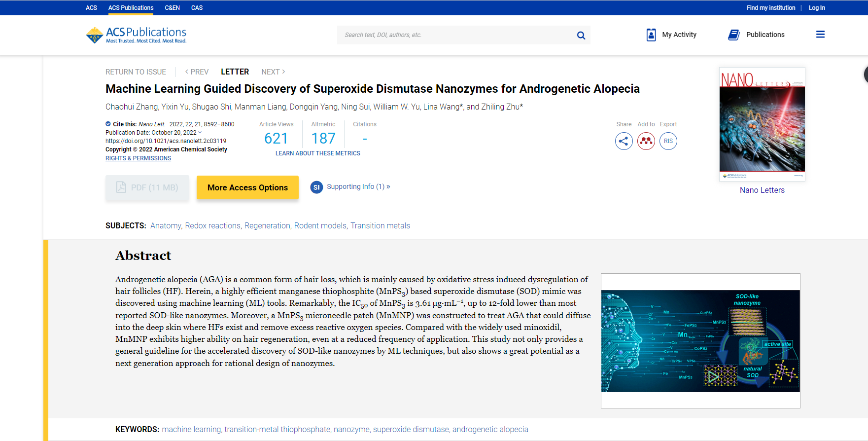The height and width of the screenshot is (441, 868).
Task: Click Learn About These Metrics link
Action: [x=318, y=153]
